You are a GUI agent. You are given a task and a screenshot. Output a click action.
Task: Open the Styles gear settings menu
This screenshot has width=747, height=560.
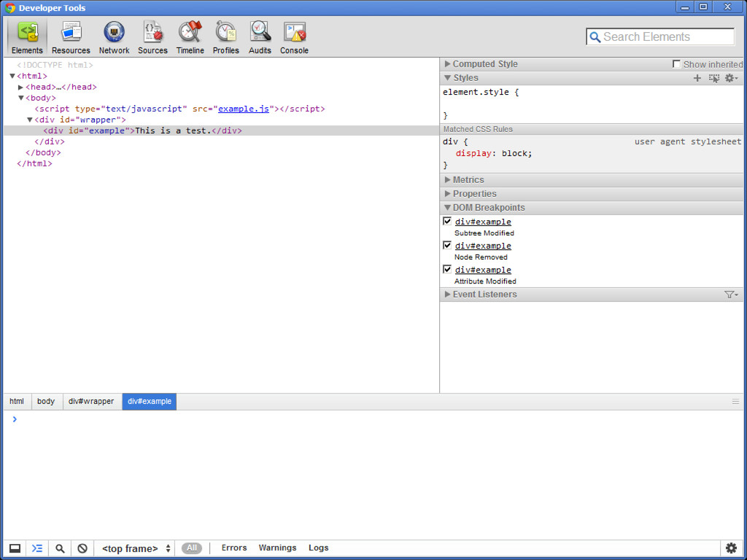point(731,78)
